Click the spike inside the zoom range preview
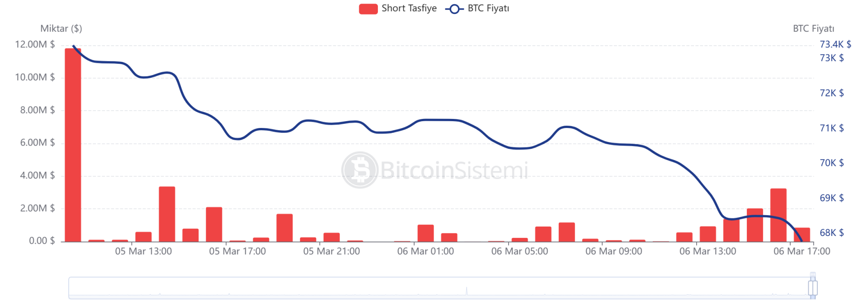This screenshot has height=302, width=868. [467, 291]
